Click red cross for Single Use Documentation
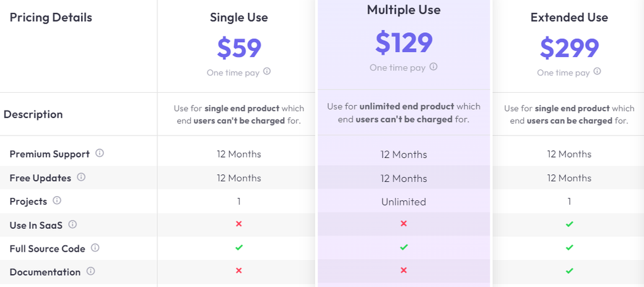Screen dimensions: 644x287 pyautogui.click(x=239, y=270)
